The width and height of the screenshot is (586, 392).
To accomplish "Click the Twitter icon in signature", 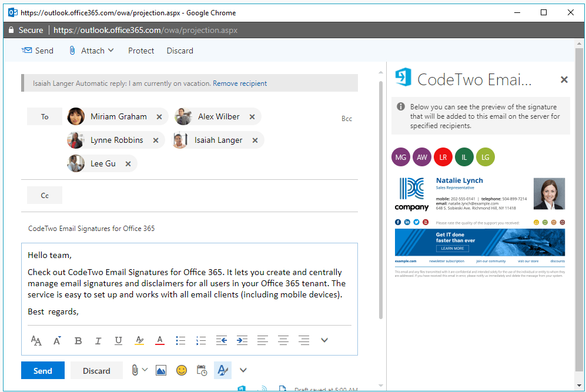I will (x=416, y=222).
